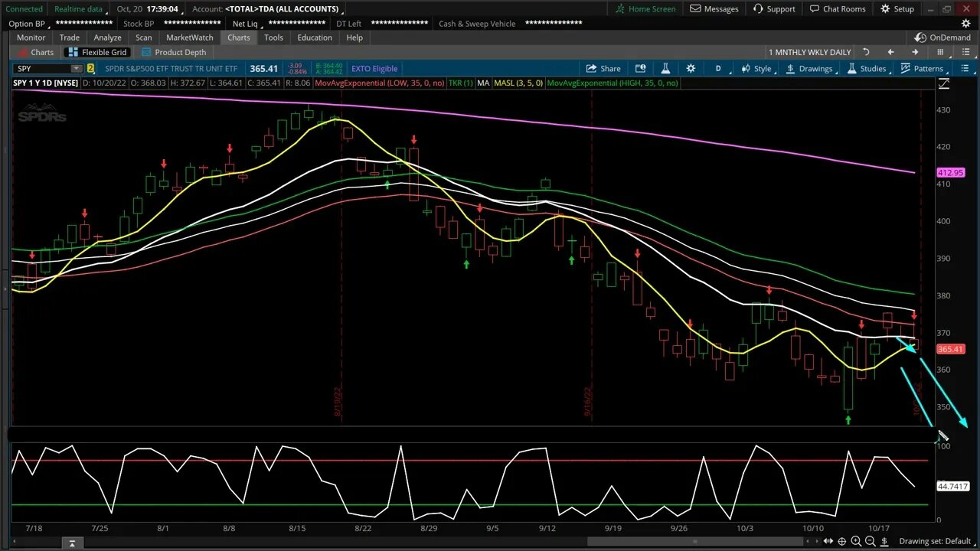Image resolution: width=980 pixels, height=551 pixels.
Task: Open Chat Rooms in top bar
Action: pyautogui.click(x=837, y=8)
